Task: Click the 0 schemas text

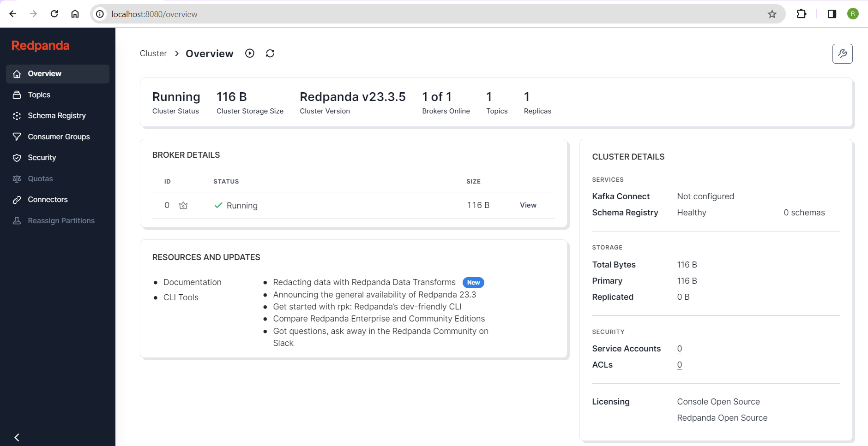Action: click(x=804, y=213)
